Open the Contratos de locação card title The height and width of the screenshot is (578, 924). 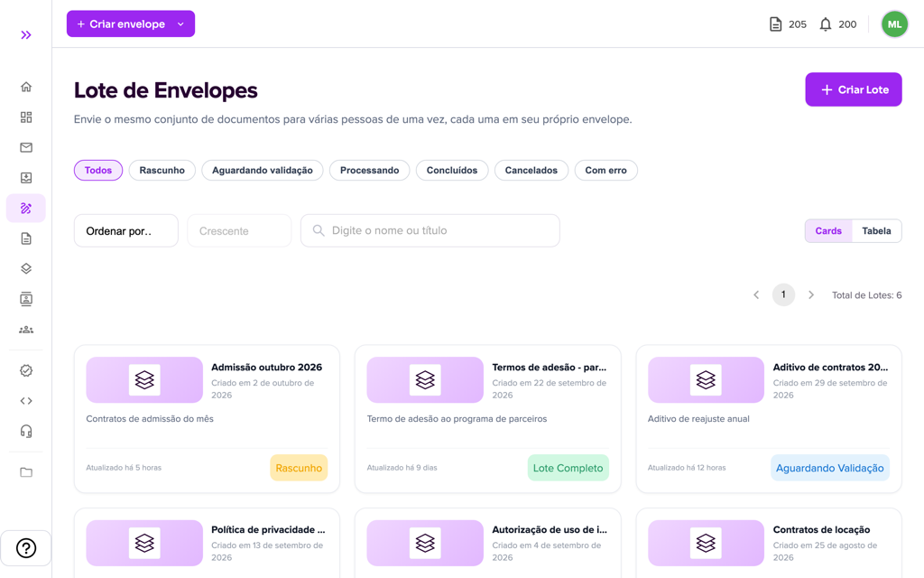tap(821, 529)
